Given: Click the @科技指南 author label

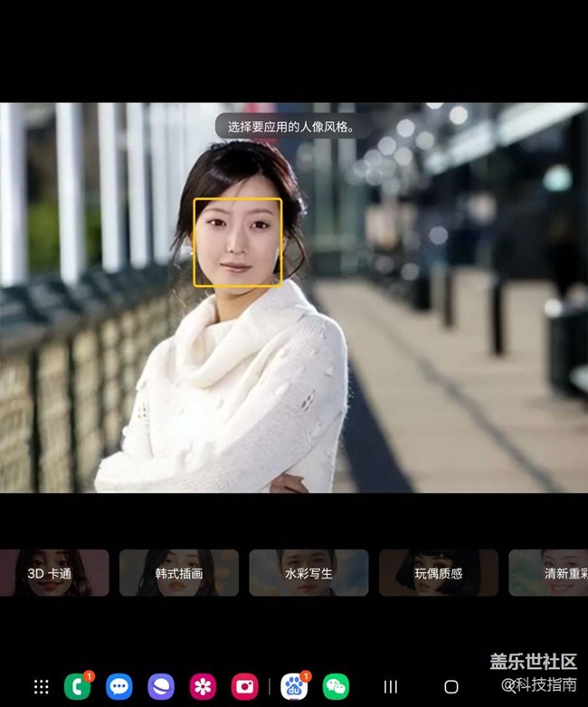Looking at the screenshot, I should click(x=539, y=684).
